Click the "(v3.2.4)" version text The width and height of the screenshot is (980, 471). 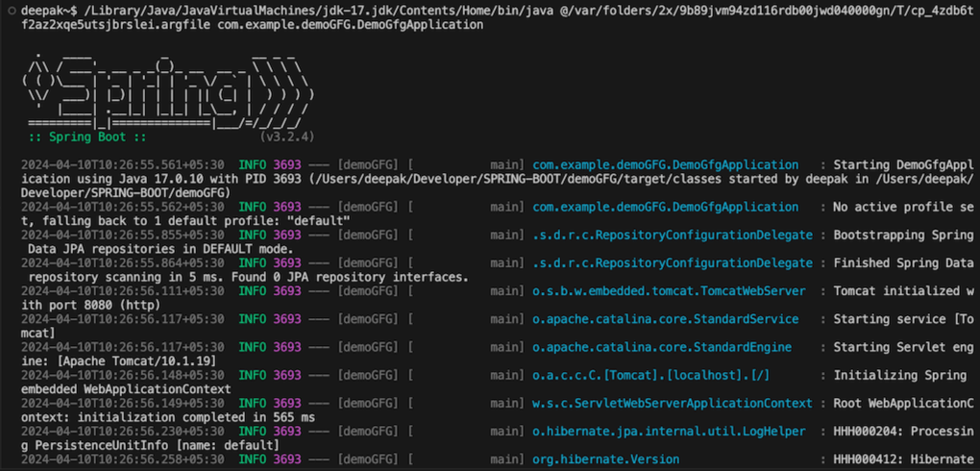pyautogui.click(x=286, y=137)
